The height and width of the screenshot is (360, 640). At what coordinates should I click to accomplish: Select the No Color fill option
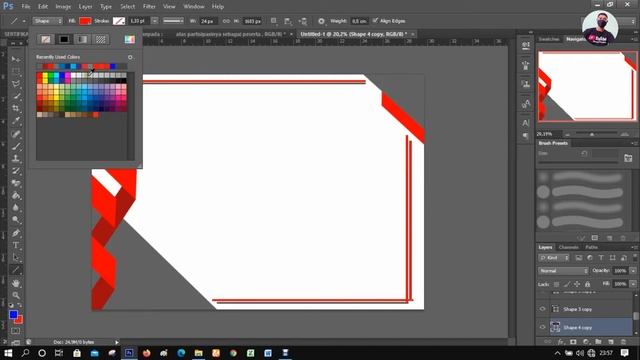(x=46, y=39)
